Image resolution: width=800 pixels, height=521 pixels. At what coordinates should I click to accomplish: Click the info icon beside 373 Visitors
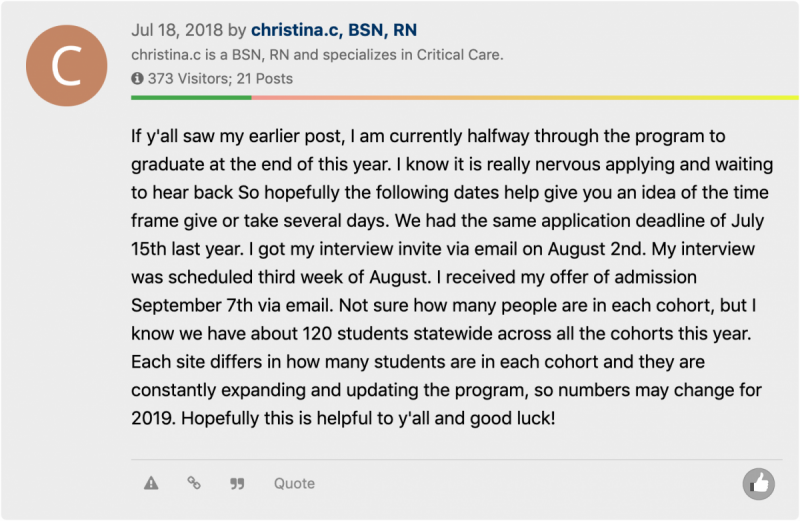coord(137,79)
